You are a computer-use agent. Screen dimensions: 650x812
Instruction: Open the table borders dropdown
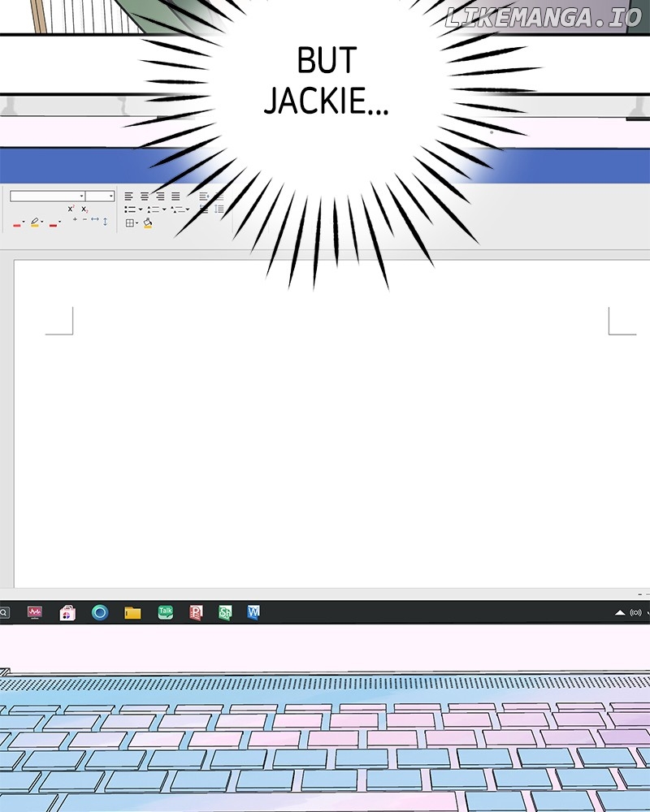pos(137,222)
